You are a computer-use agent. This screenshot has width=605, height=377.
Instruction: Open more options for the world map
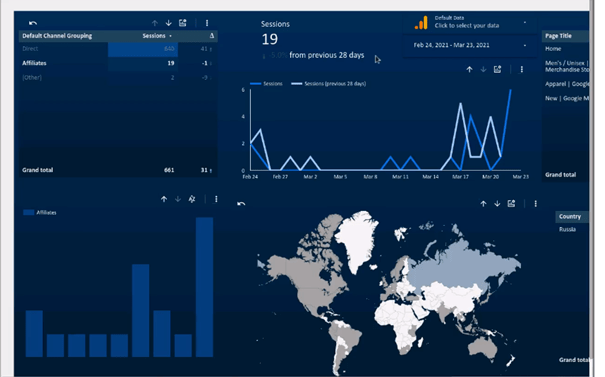pyautogui.click(x=536, y=204)
